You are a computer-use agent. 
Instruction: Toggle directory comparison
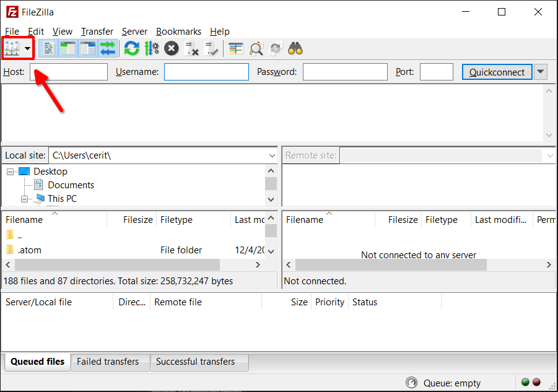point(256,48)
